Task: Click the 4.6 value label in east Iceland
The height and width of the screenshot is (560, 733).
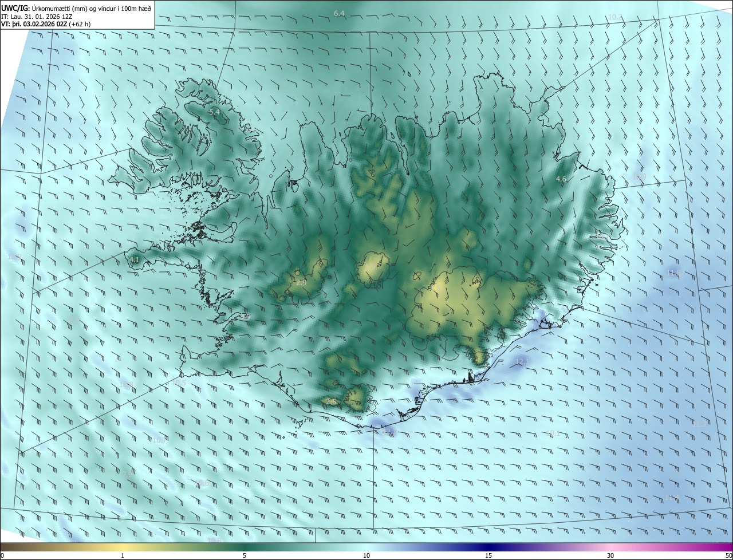Action: click(561, 179)
